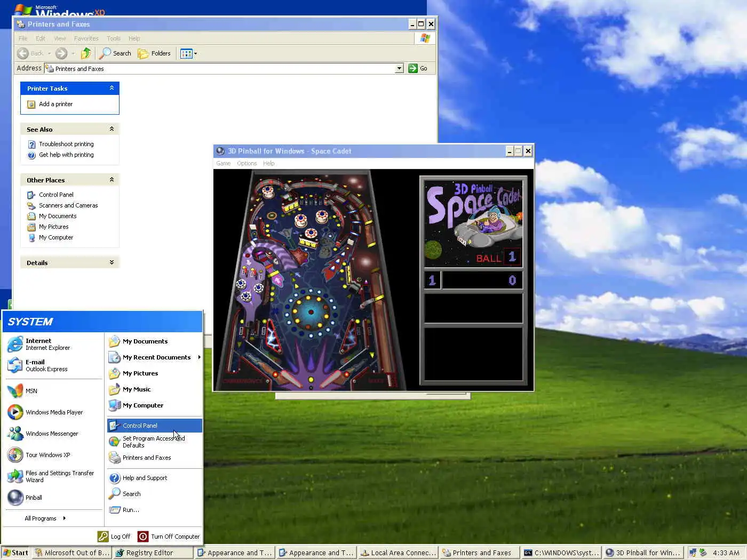This screenshot has height=560, width=747.
Task: Expand the Details panel
Action: pos(112,262)
